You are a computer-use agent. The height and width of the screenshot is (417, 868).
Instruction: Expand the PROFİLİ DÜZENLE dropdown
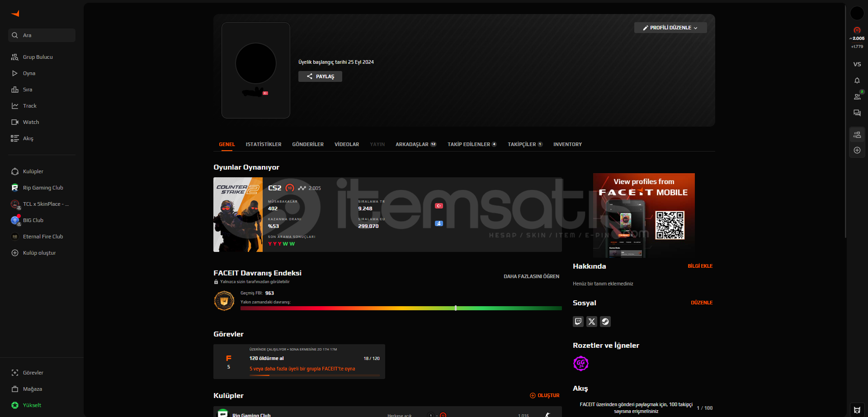point(670,28)
